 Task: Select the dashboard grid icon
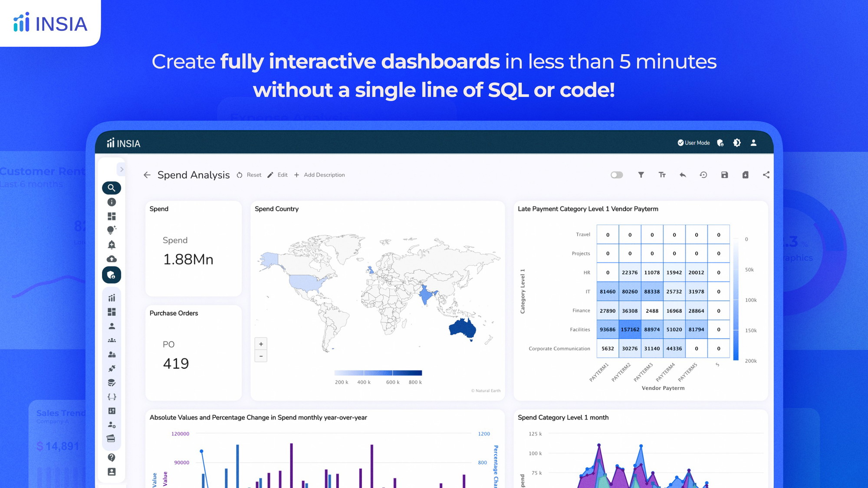tap(112, 216)
